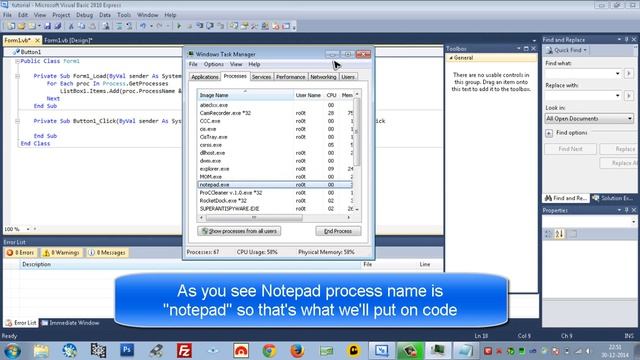640x360 pixels.
Task: Switch to the Immediate Window tab
Action: pyautogui.click(x=70, y=323)
